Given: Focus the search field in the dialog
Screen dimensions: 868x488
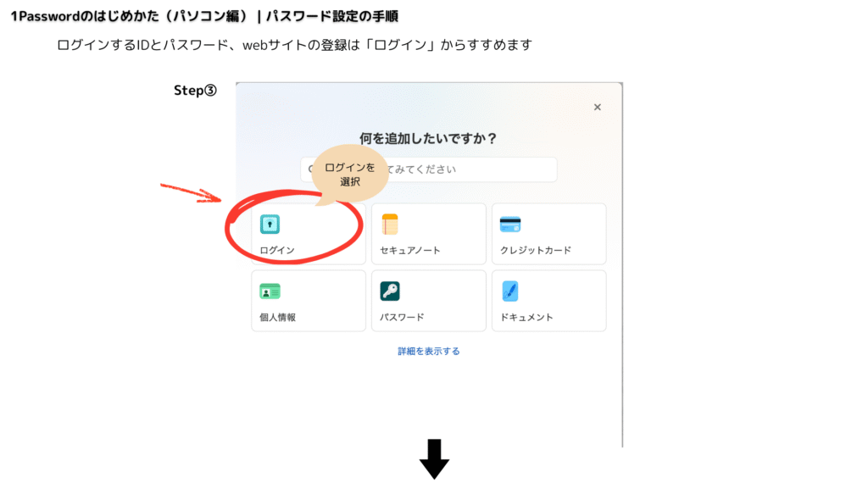Looking at the screenshot, I should click(428, 169).
